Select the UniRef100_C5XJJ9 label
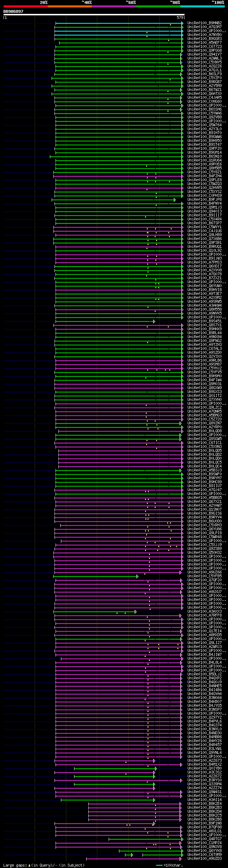This screenshot has height=868, width=228. [x=204, y=545]
